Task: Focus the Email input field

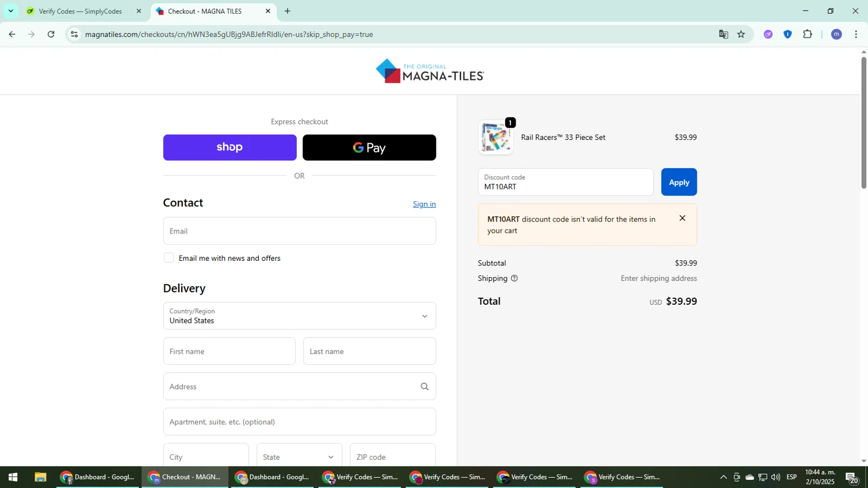Action: click(x=300, y=231)
